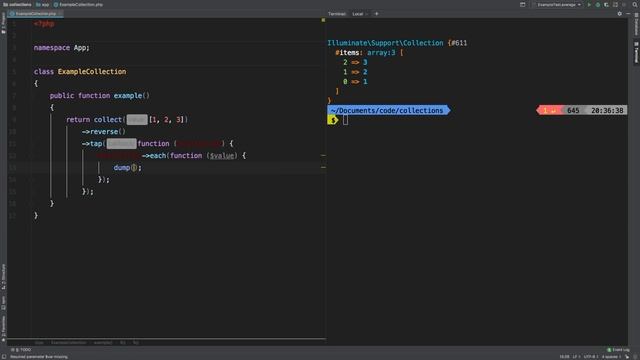This screenshot has height=360, width=640.
Task: Add a new terminal session with plus
Action: pyautogui.click(x=376, y=13)
